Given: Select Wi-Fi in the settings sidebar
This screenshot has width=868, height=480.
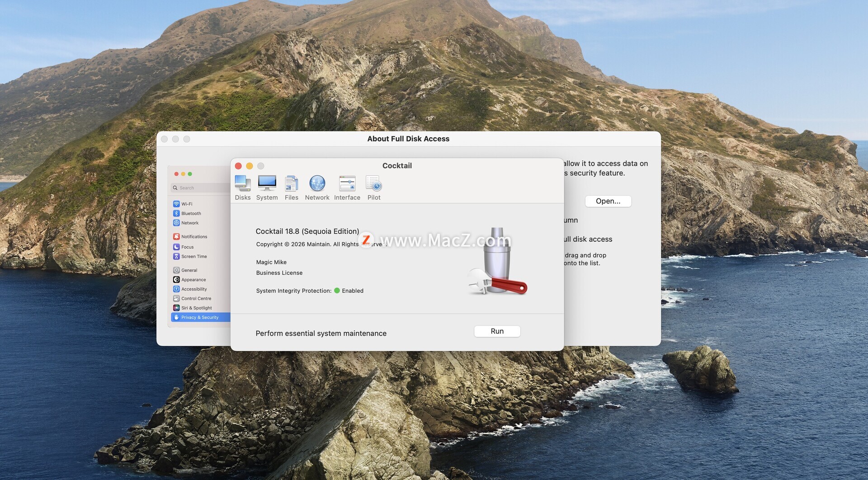Looking at the screenshot, I should pyautogui.click(x=187, y=204).
